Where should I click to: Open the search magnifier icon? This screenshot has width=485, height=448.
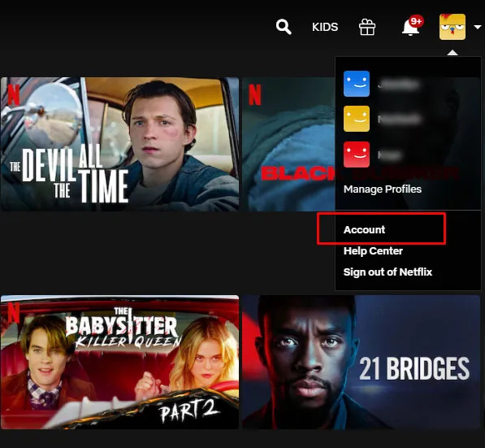(x=284, y=27)
